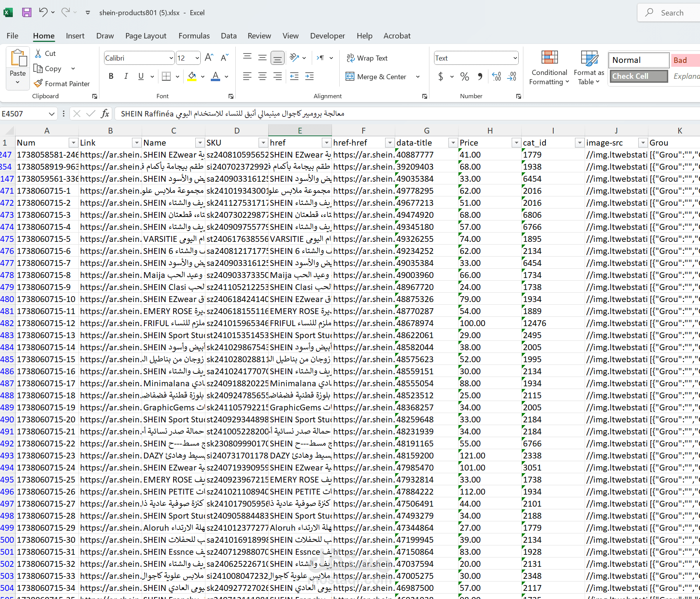Open the filter dropdown for Price column
The image size is (700, 599).
[x=516, y=143]
